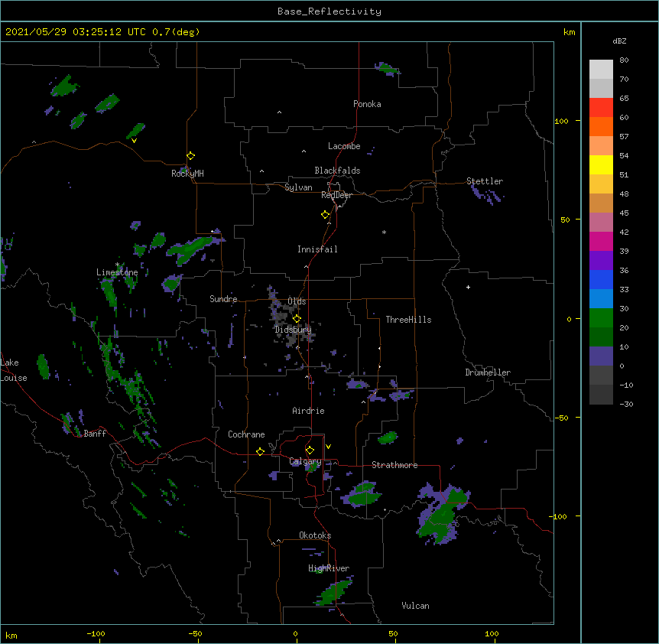This screenshot has width=659, height=644.
Task: Click the Drumheller label
Action: coord(488,372)
